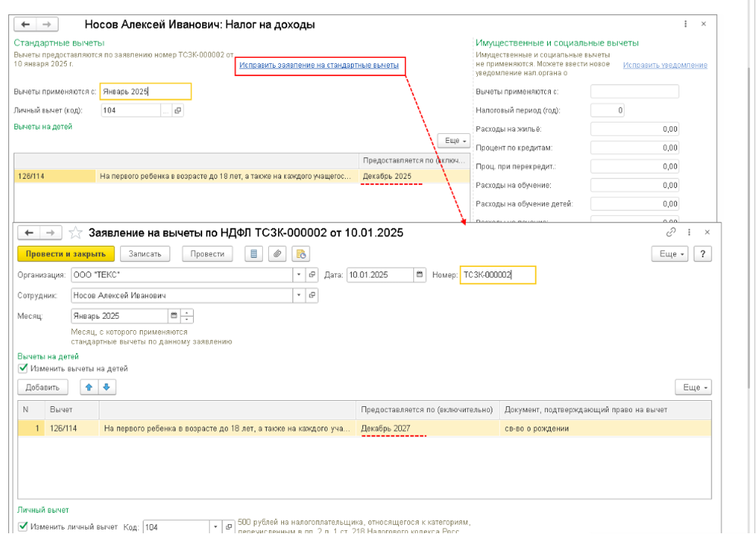Open kebab menu of Заявление window
The image size is (756, 534).
point(689,232)
